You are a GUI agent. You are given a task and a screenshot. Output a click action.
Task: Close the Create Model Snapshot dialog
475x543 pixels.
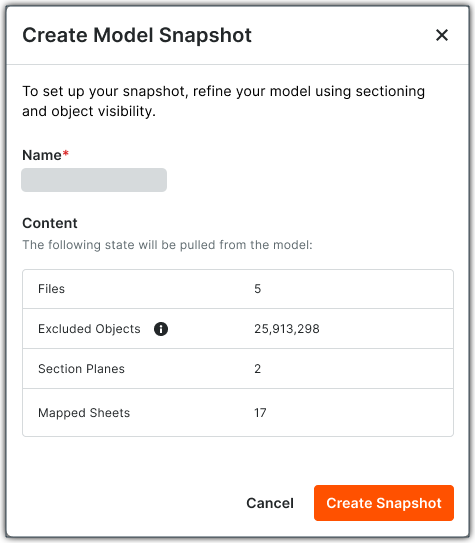click(442, 35)
